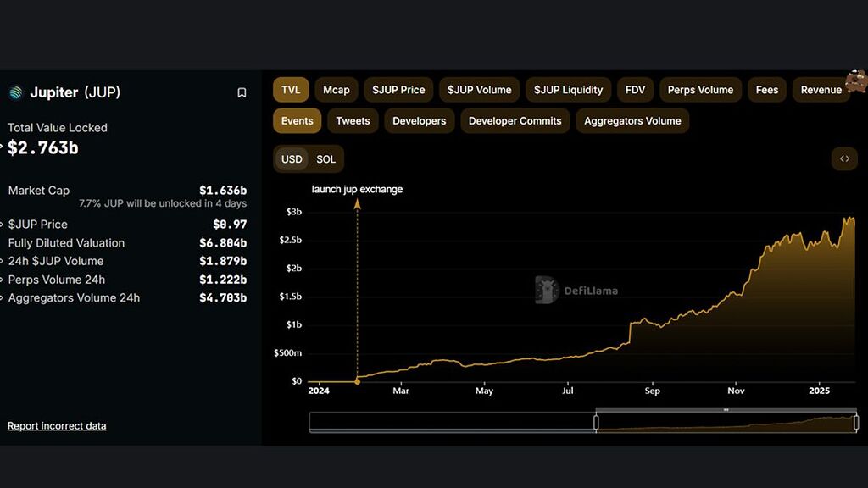
Task: Switch chart denomination to SOL
Action: click(x=325, y=159)
